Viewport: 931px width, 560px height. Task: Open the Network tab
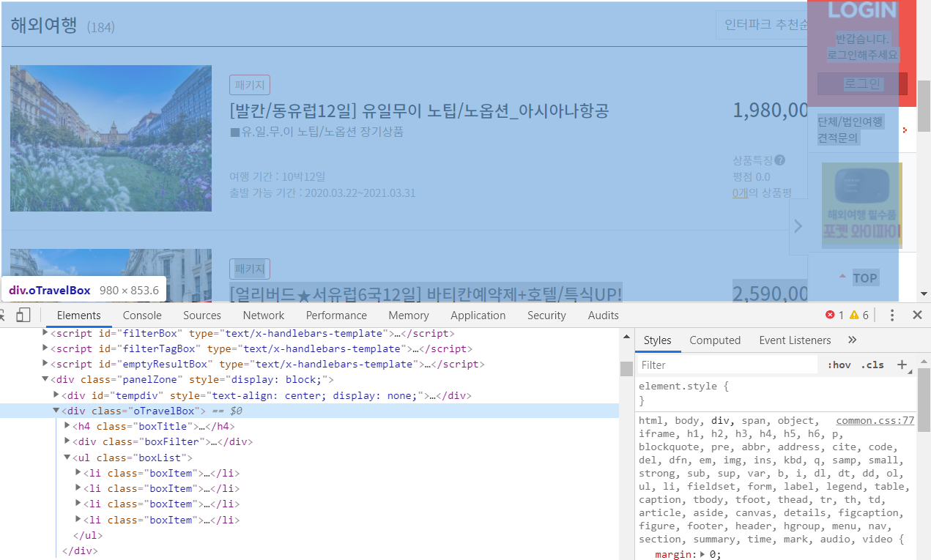(264, 315)
